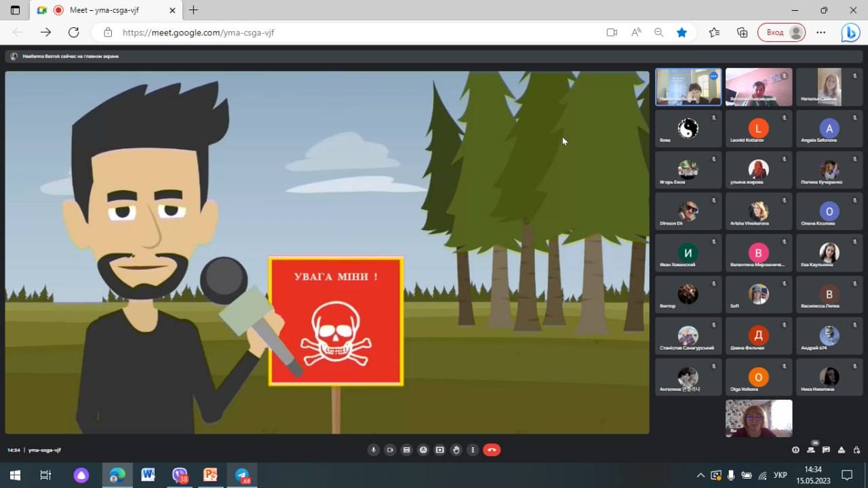Turn on captions in the call
Image resolution: width=868 pixels, height=488 pixels.
406,450
